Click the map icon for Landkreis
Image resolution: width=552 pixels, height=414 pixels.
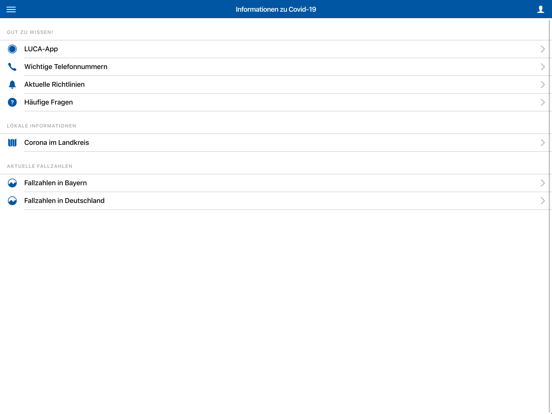(x=12, y=143)
